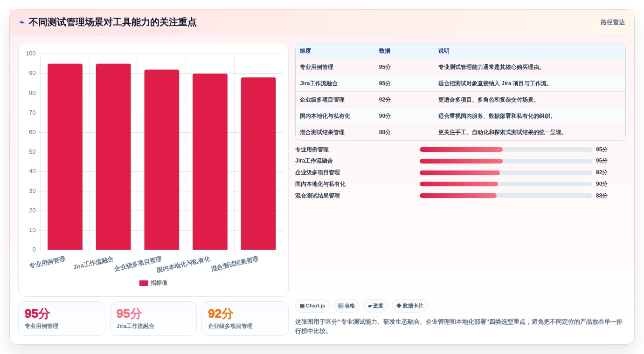Click the 专业用例管理 bar in the chart

click(65, 157)
